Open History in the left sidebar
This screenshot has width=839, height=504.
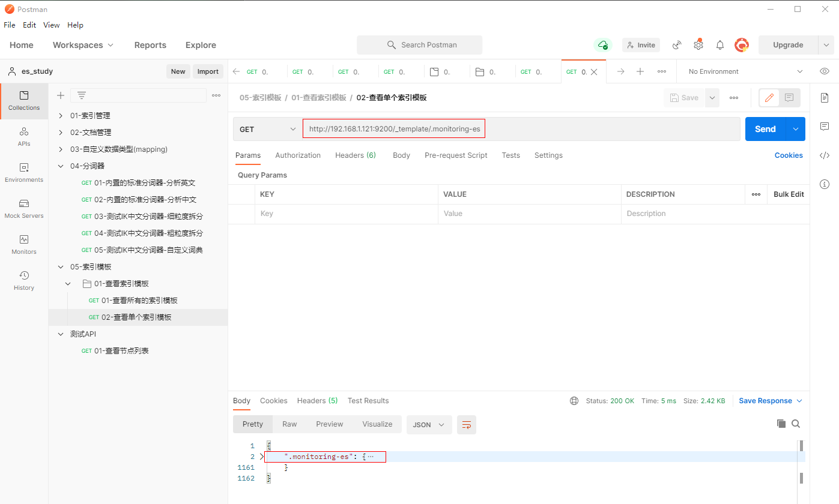point(24,280)
